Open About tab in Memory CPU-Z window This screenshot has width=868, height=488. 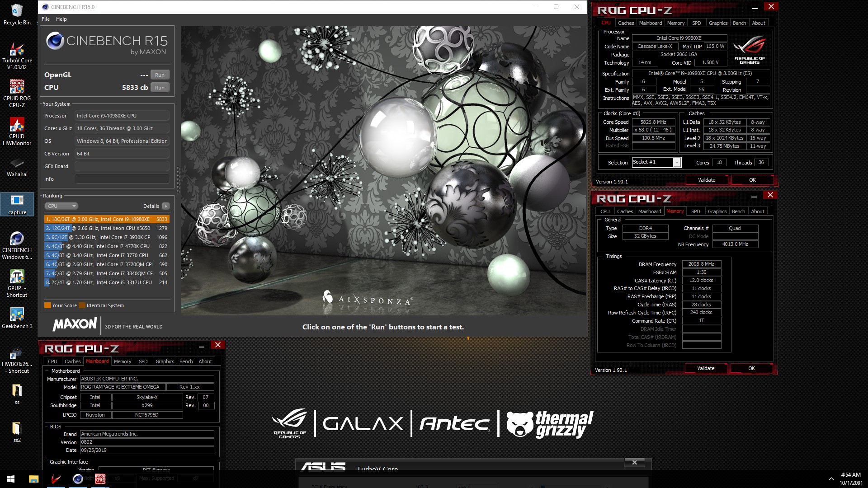[x=758, y=211]
